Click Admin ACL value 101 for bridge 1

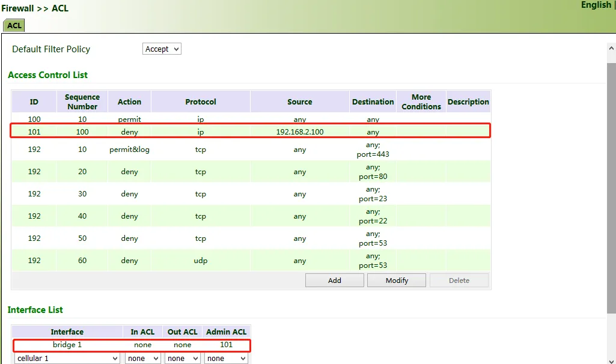[x=227, y=345]
